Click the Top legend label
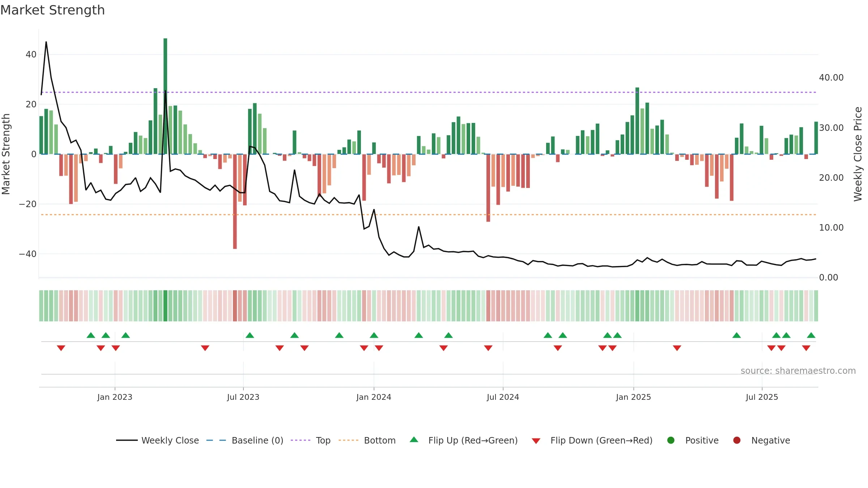Viewport: 868px width, 488px height. click(x=323, y=440)
